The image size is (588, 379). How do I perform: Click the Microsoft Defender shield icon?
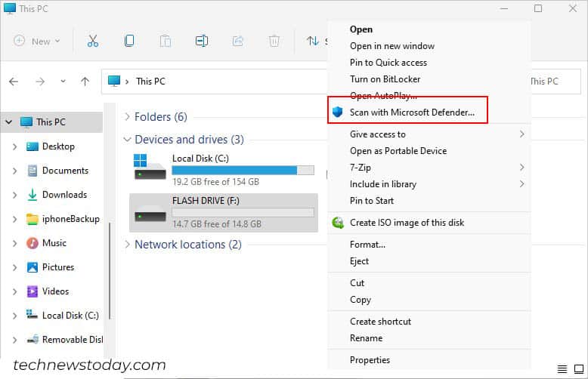click(338, 112)
